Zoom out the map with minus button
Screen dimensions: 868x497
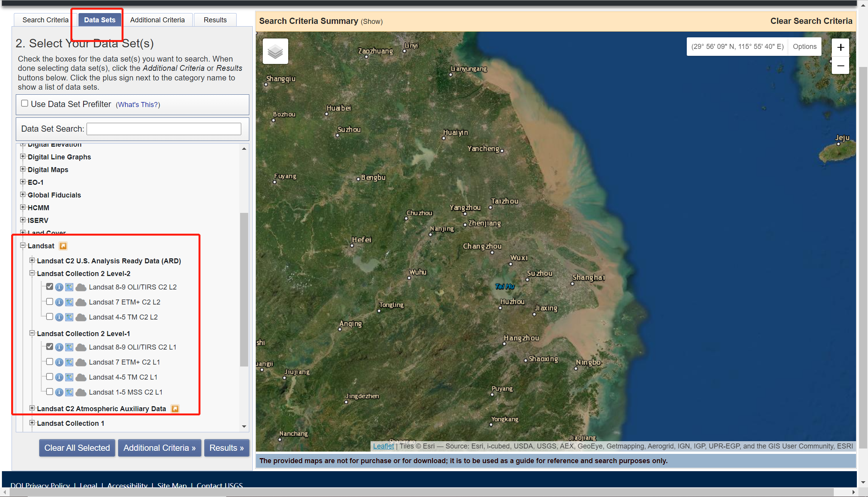[840, 66]
